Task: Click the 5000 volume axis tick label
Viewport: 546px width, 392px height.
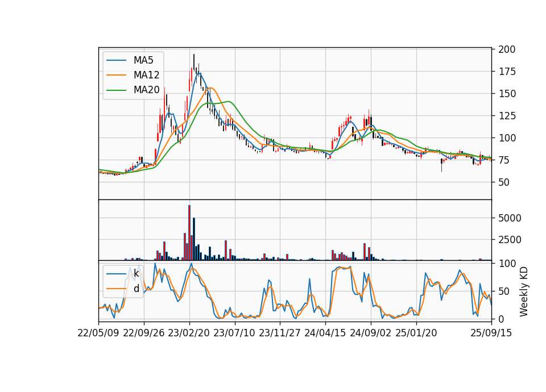Action: [x=510, y=218]
